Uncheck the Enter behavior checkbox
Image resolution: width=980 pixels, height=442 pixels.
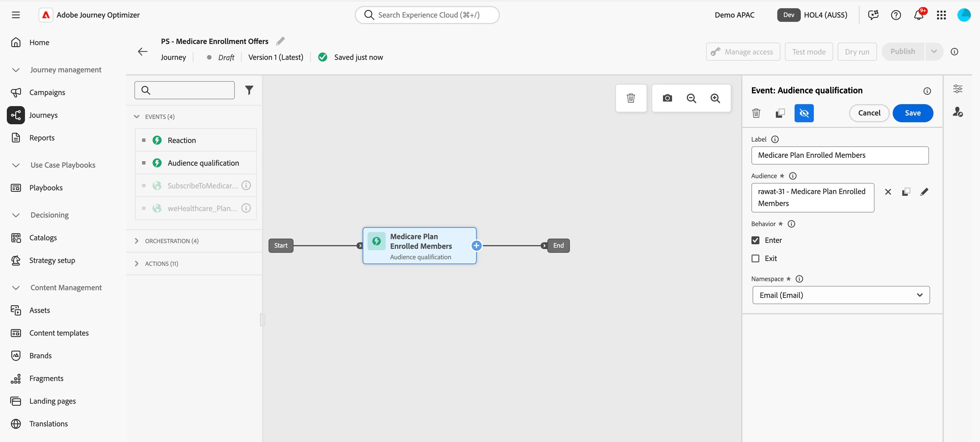(755, 240)
